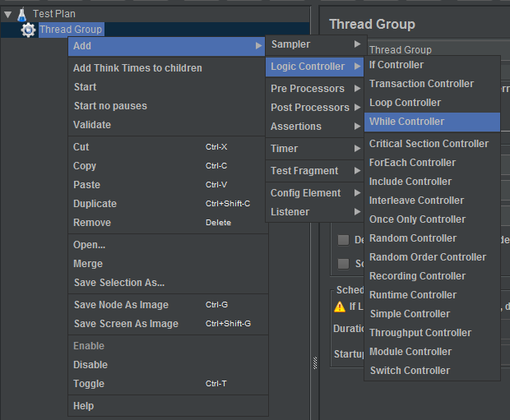Toggle the checkbox beside 'De' label
The width and height of the screenshot is (510, 420).
[x=343, y=240]
